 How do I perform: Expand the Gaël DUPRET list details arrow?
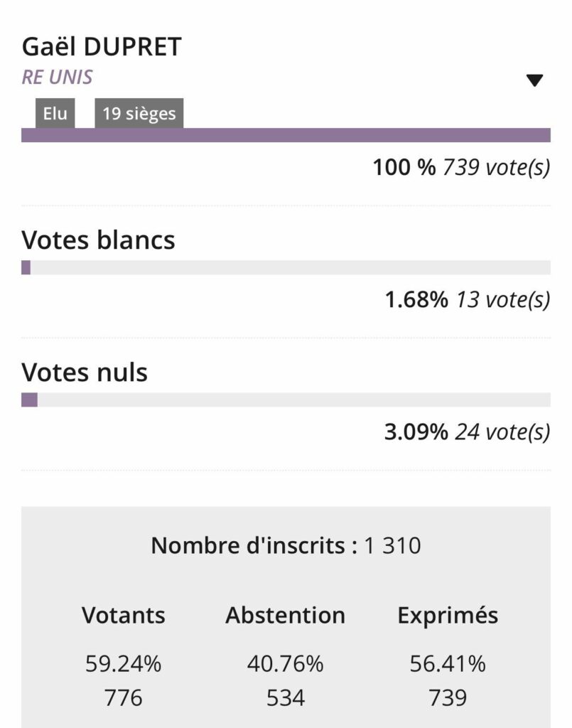[534, 80]
